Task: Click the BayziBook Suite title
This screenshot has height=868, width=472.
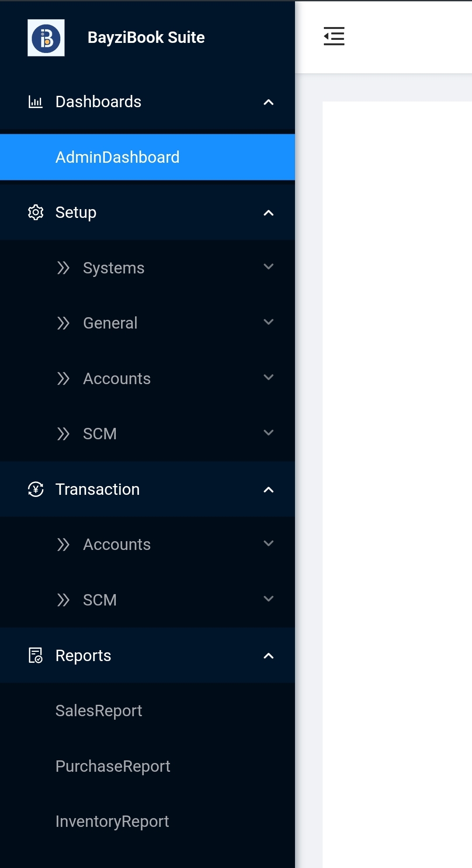Action: click(x=146, y=38)
